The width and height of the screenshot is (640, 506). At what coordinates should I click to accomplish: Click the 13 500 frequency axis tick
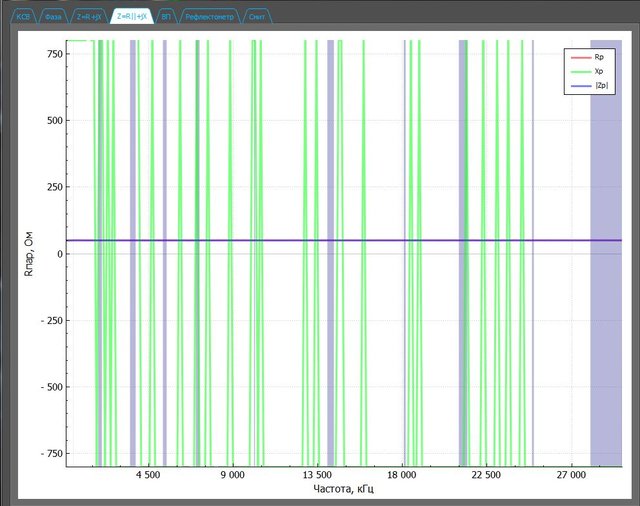(x=317, y=476)
